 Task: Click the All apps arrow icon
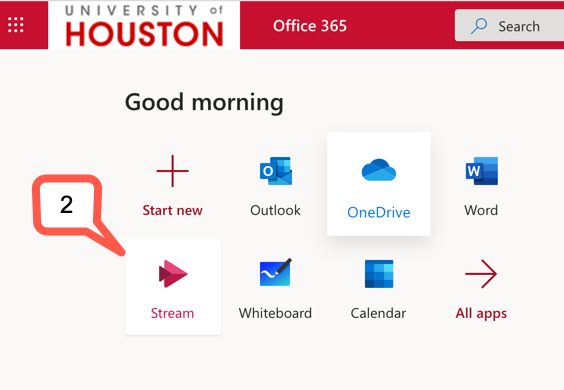(481, 274)
